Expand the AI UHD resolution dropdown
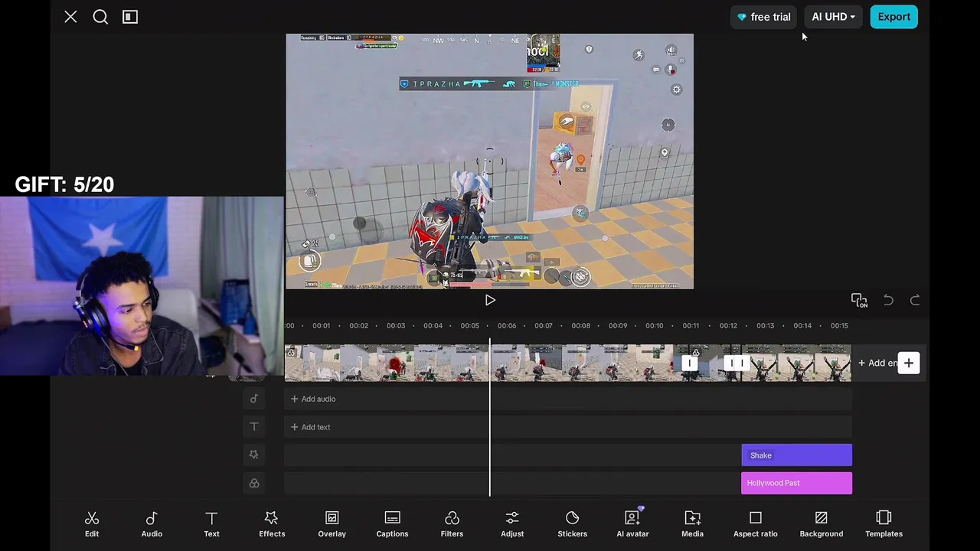This screenshot has height=551, width=980. point(833,17)
